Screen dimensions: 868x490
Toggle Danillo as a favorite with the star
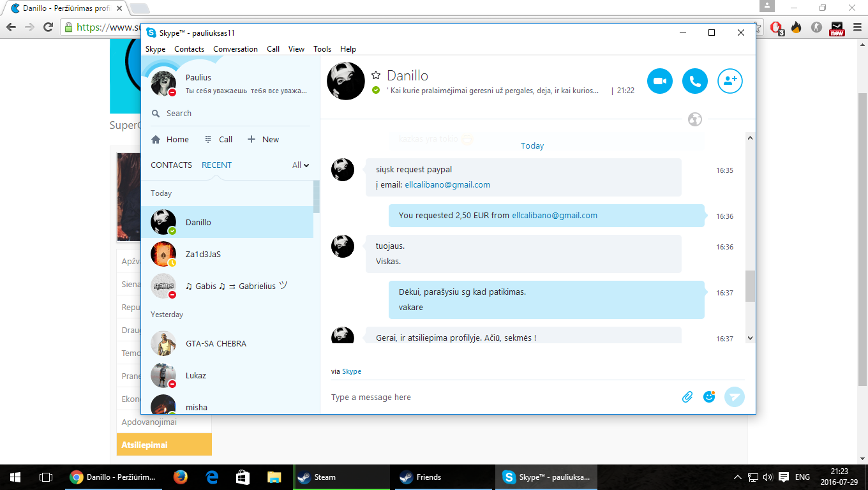click(x=376, y=75)
